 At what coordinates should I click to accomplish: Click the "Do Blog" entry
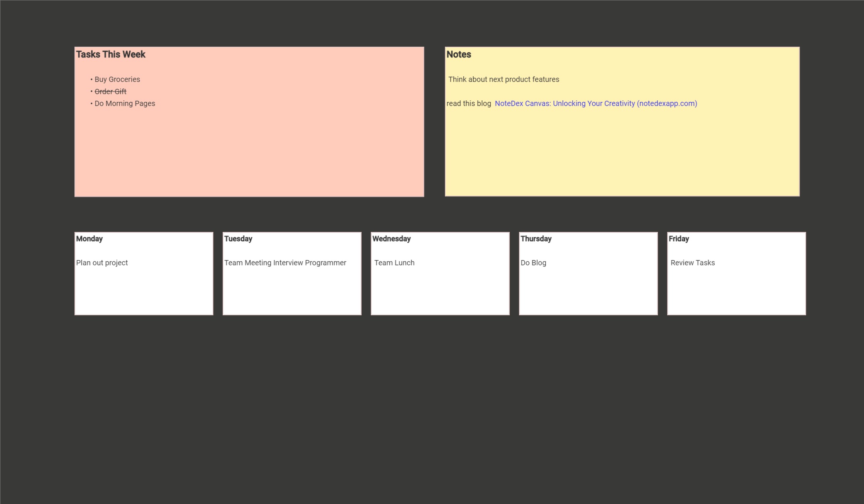point(533,262)
